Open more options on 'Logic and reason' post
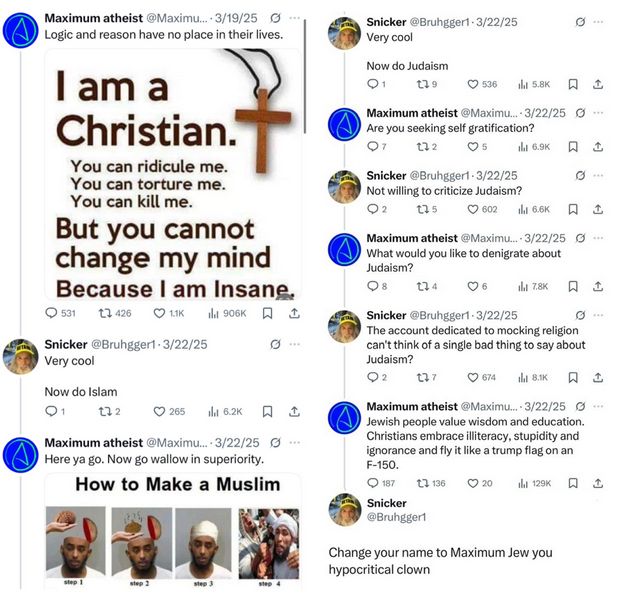This screenshot has height=593, width=621. (295, 18)
